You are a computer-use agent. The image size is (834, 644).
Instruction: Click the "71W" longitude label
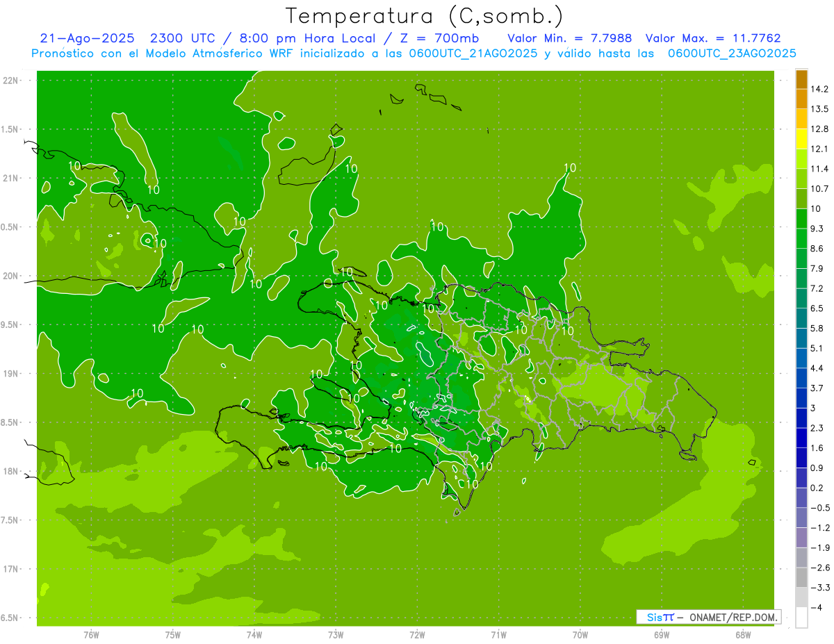(x=498, y=634)
